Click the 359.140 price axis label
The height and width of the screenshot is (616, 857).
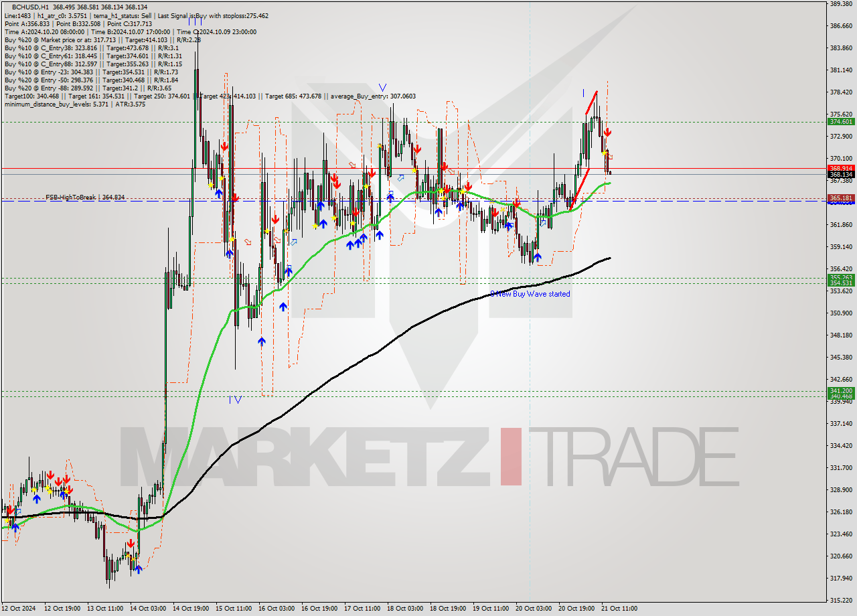pos(841,247)
